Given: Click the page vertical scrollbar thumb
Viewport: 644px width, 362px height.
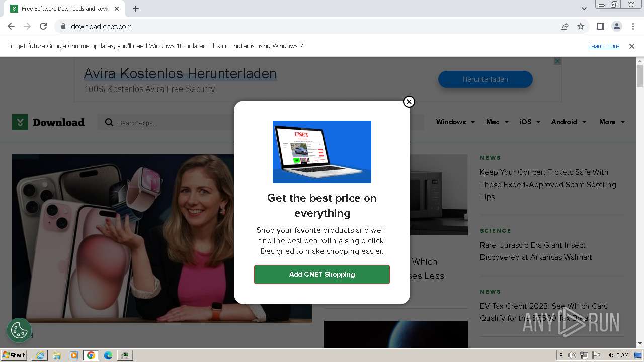Looking at the screenshot, I should [640, 76].
